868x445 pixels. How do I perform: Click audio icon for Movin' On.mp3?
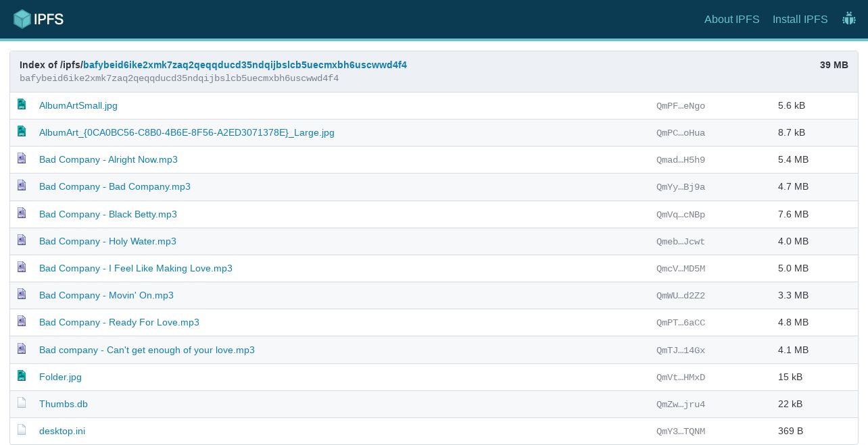coord(22,294)
